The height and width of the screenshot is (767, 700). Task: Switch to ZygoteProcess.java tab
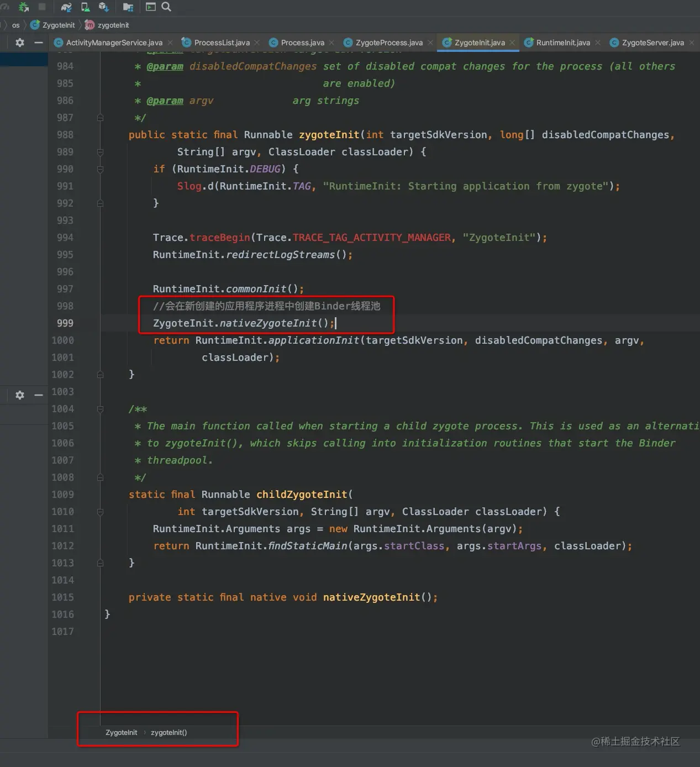pyautogui.click(x=389, y=43)
